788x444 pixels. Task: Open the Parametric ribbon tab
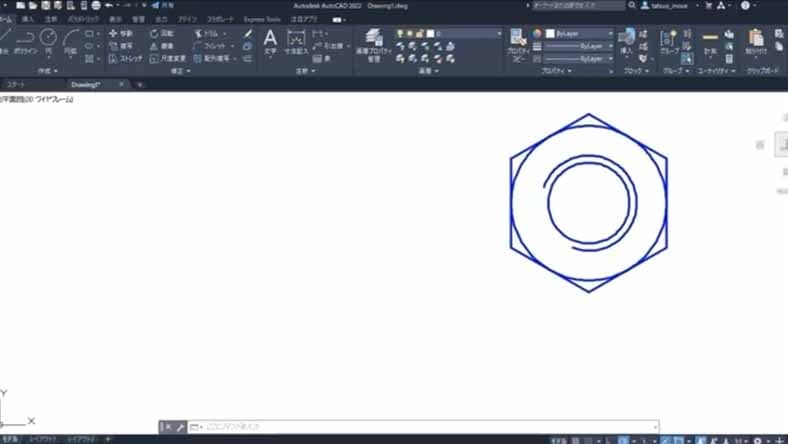click(x=83, y=19)
